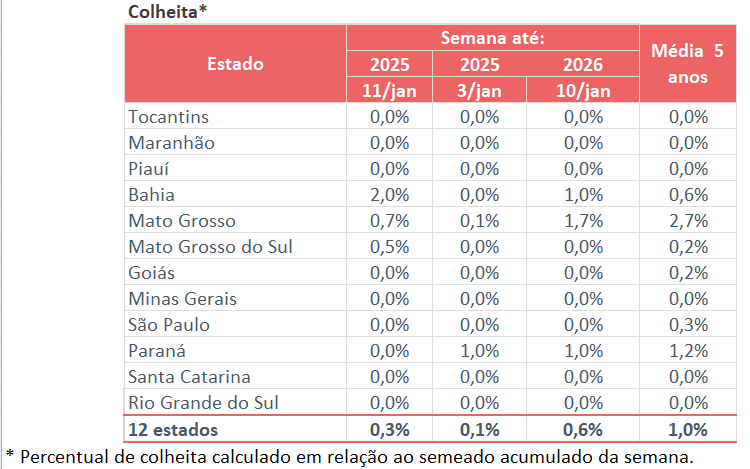Viewport: 750px width, 469px height.
Task: Click the 11/jan date header
Action: (x=389, y=91)
